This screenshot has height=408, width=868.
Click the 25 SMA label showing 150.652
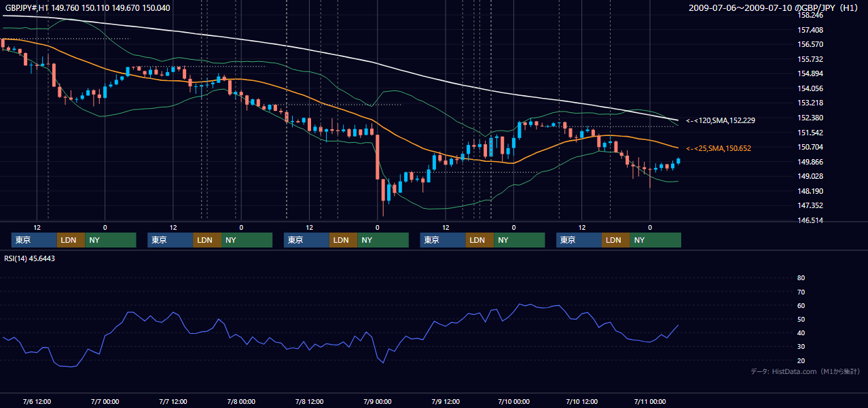click(x=719, y=148)
